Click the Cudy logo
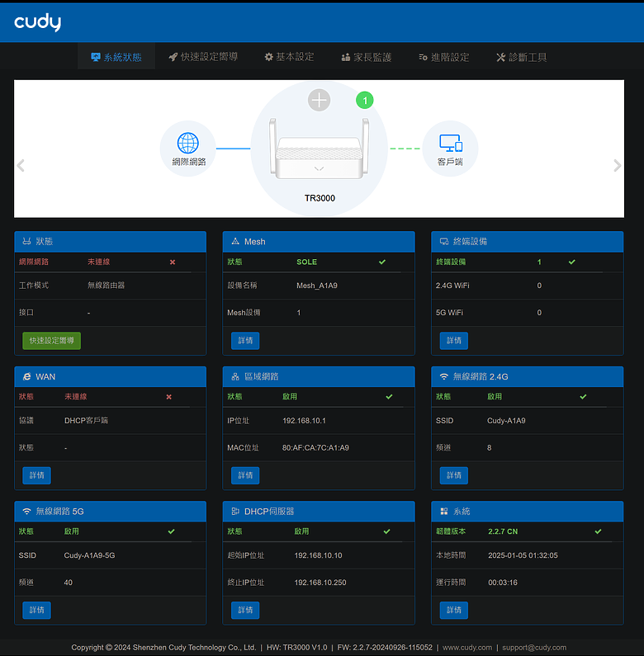The width and height of the screenshot is (644, 656). click(x=38, y=22)
